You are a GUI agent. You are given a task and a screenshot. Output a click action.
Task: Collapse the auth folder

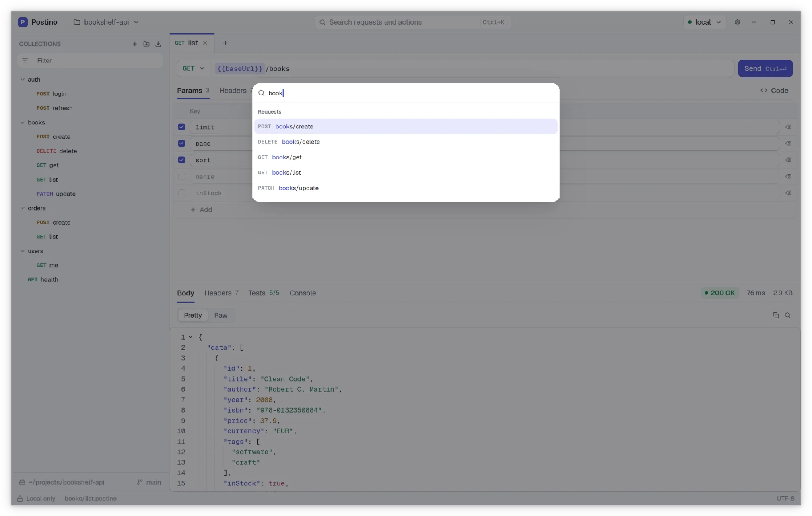point(23,80)
